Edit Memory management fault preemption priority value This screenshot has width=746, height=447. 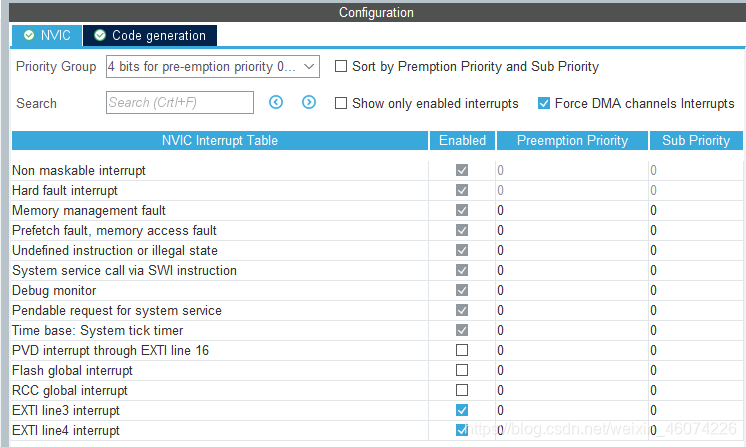(572, 211)
